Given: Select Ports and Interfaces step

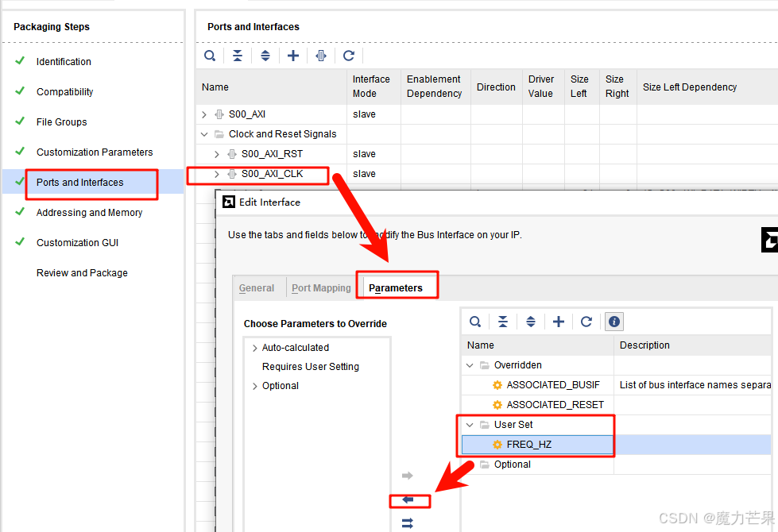Looking at the screenshot, I should (x=80, y=183).
